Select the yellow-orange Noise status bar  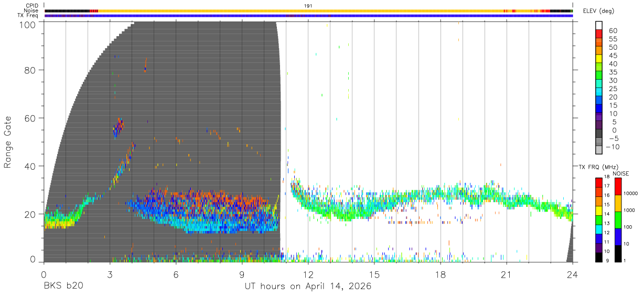308,10
